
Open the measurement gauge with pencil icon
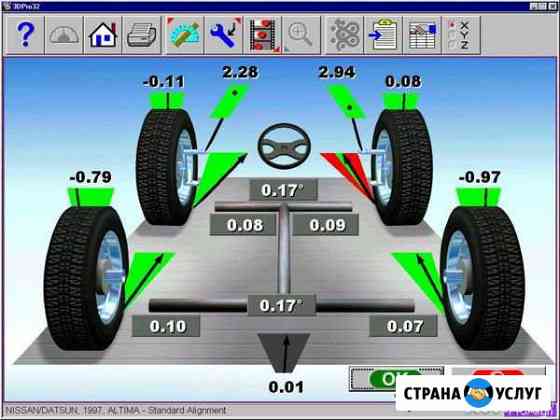184,35
